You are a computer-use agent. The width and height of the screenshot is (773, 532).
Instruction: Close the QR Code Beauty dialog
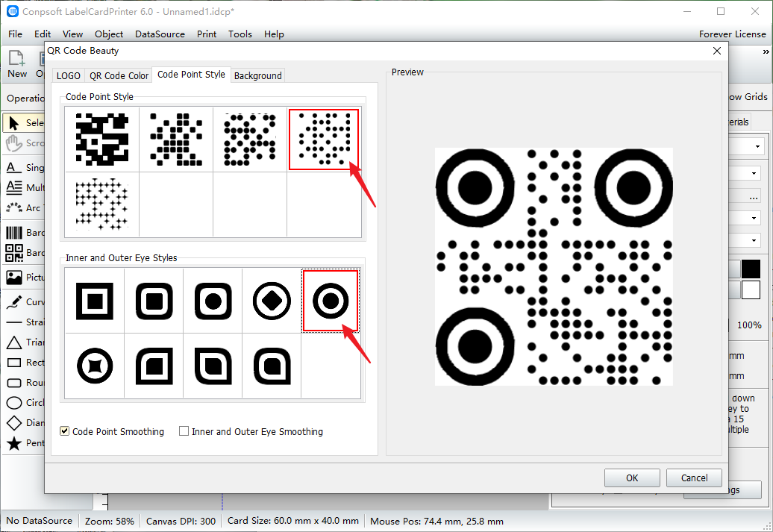point(717,51)
